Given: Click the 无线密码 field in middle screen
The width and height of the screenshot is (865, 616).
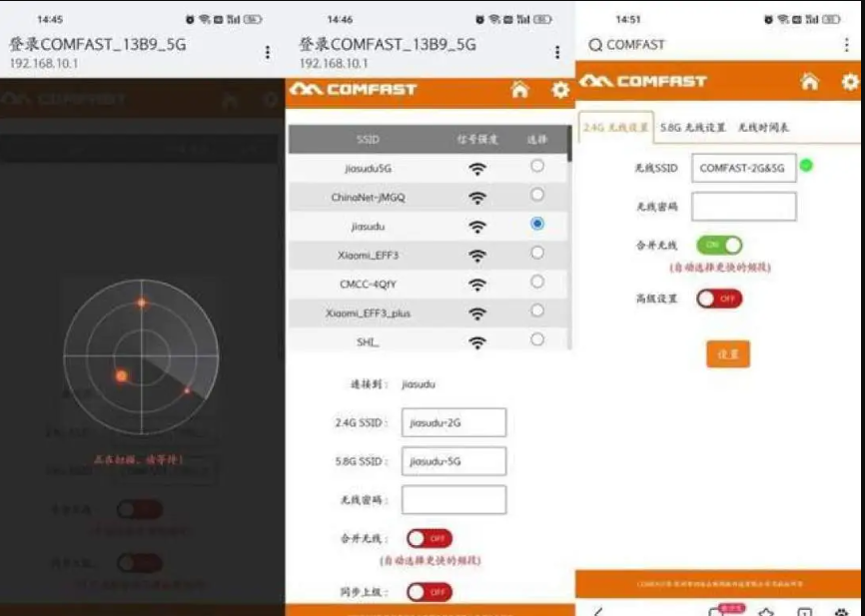Looking at the screenshot, I should [x=453, y=499].
